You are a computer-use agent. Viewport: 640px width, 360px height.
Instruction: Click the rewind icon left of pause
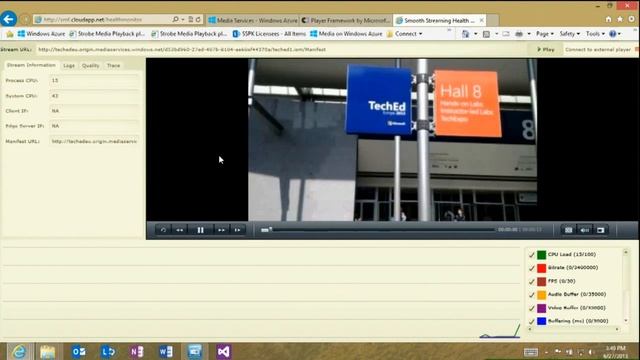180,230
